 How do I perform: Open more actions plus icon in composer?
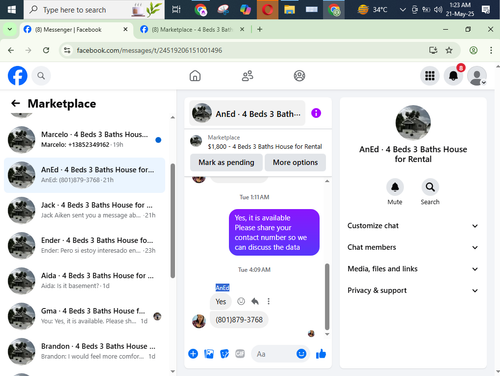click(193, 354)
